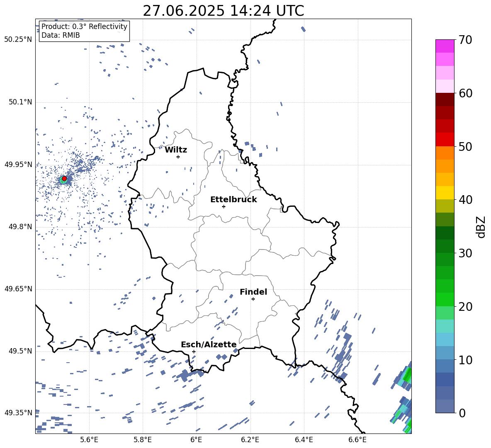
Task: Click the cyan colorbar segment near 15
Action: point(445,326)
